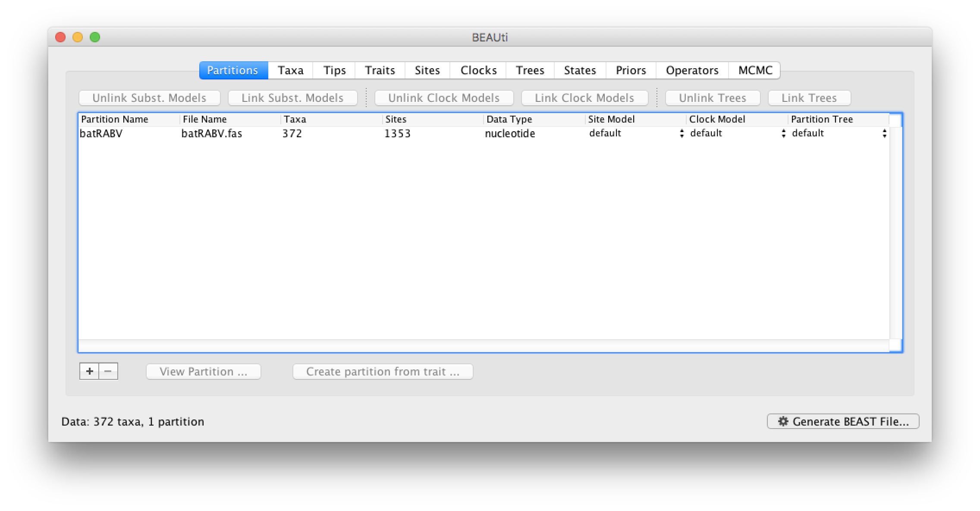Select the States tab
The image size is (980, 511).
tap(580, 70)
